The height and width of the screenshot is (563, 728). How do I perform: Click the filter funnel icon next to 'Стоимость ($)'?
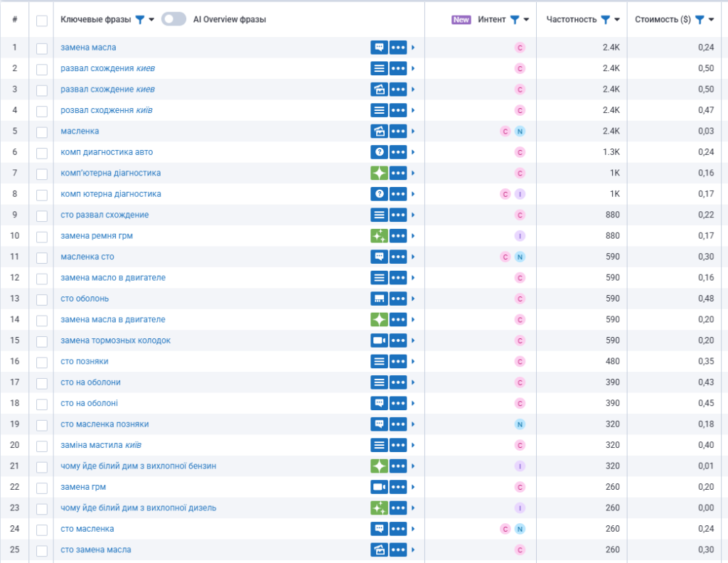click(x=700, y=20)
